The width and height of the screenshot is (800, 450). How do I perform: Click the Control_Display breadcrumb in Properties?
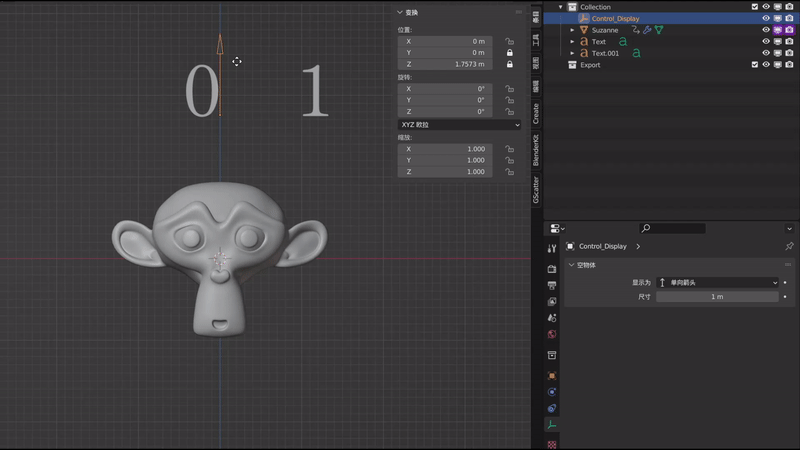pyautogui.click(x=603, y=246)
